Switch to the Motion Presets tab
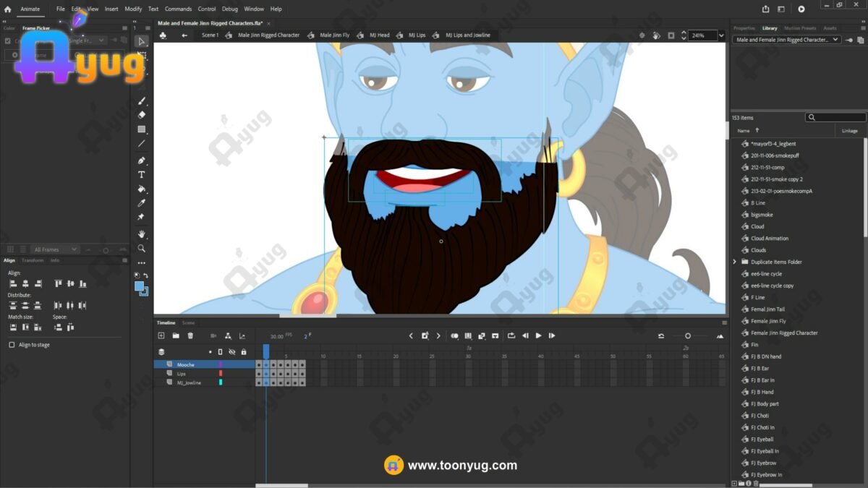 click(800, 28)
